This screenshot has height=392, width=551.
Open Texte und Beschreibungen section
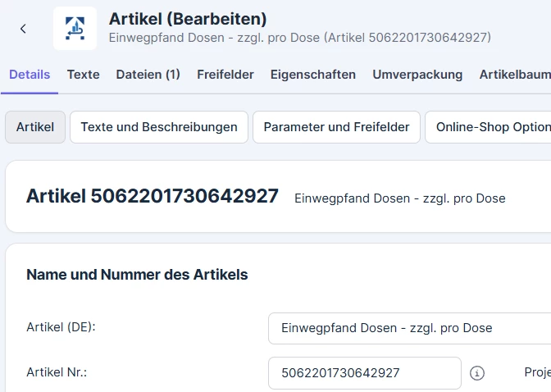[x=159, y=127]
